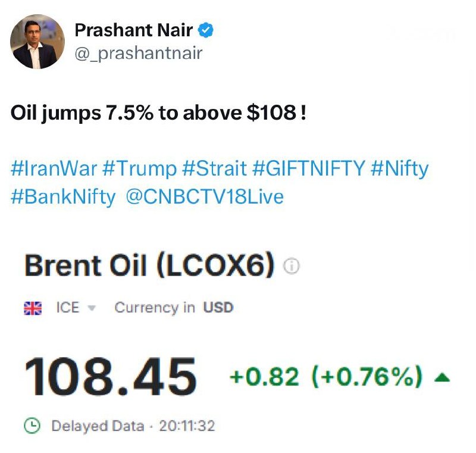Select the #Nifty hashtag

[399, 169]
